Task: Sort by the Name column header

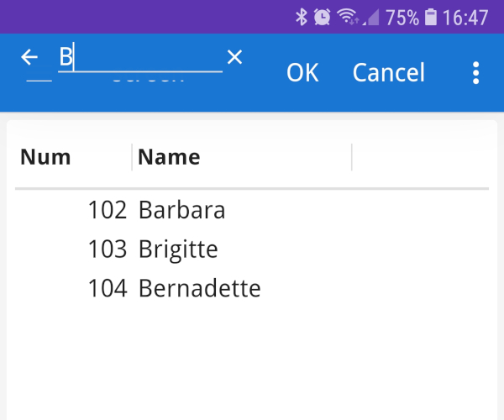Action: (169, 157)
